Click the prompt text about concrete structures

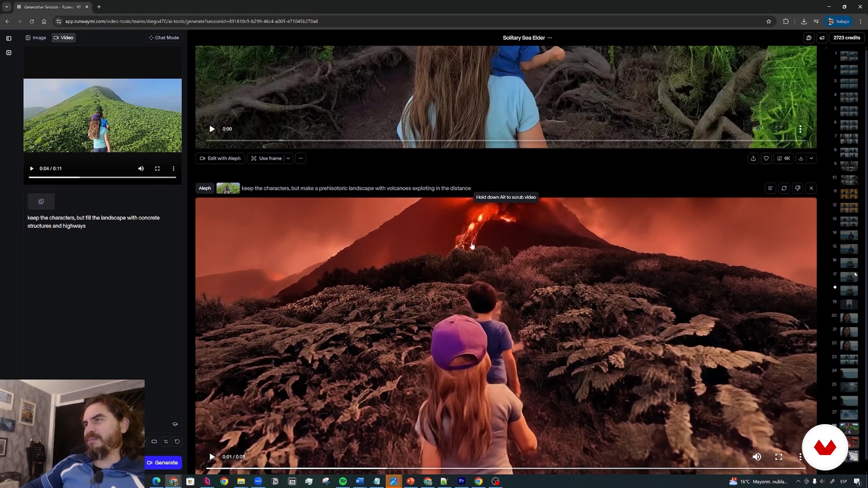pyautogui.click(x=94, y=222)
